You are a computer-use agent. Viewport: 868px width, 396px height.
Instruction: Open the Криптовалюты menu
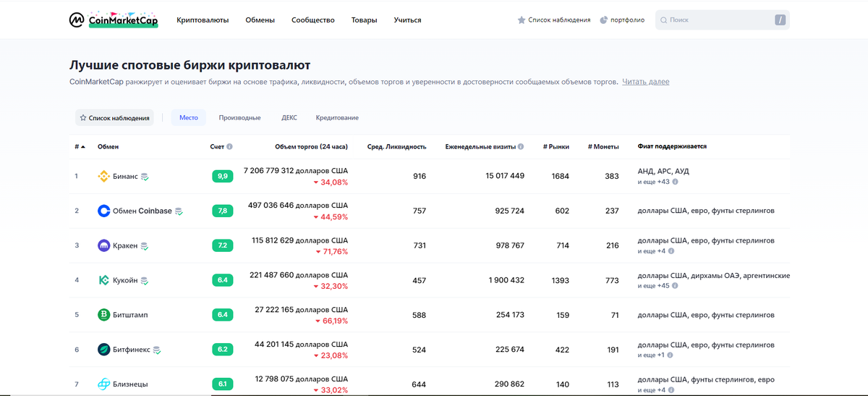[203, 20]
